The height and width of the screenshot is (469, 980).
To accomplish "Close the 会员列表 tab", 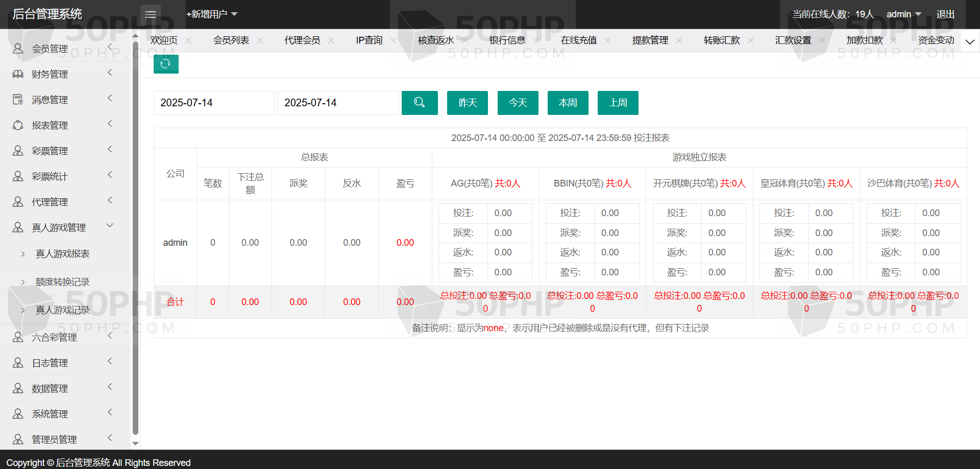I will click(x=260, y=40).
